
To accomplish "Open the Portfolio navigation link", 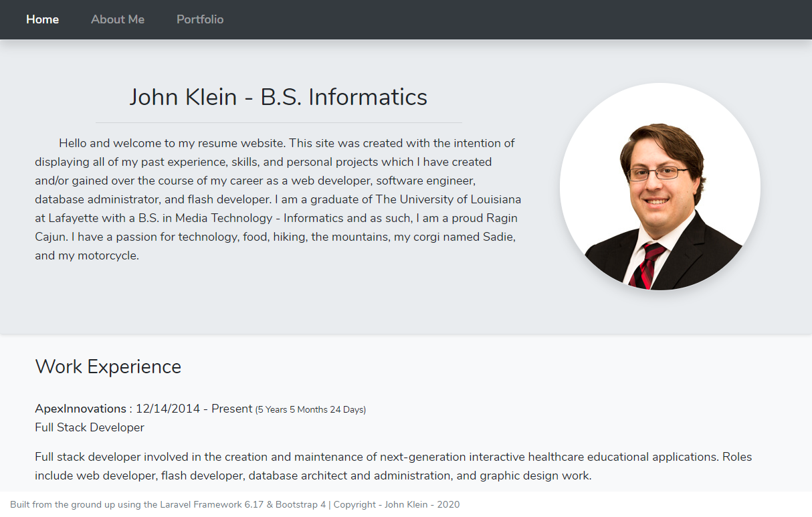I will 200,19.
